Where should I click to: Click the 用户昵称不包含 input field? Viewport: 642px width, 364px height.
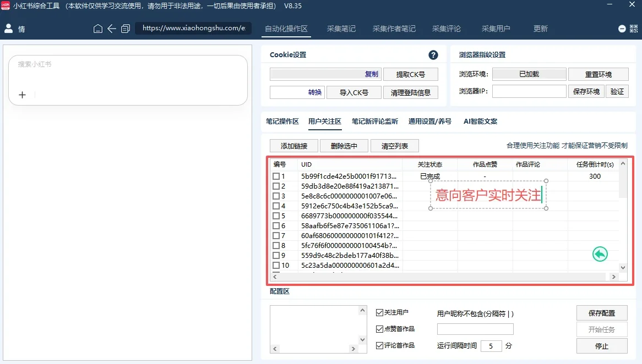tap(475, 329)
